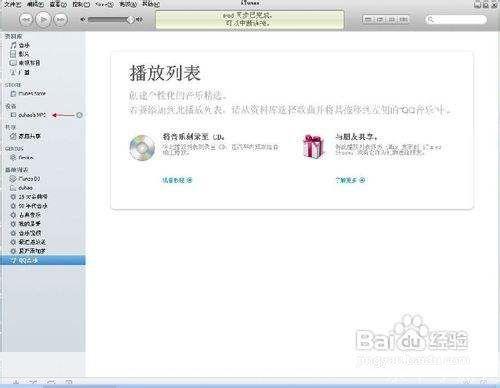Click the search field
This screenshot has width=500, height=388.
[456, 20]
